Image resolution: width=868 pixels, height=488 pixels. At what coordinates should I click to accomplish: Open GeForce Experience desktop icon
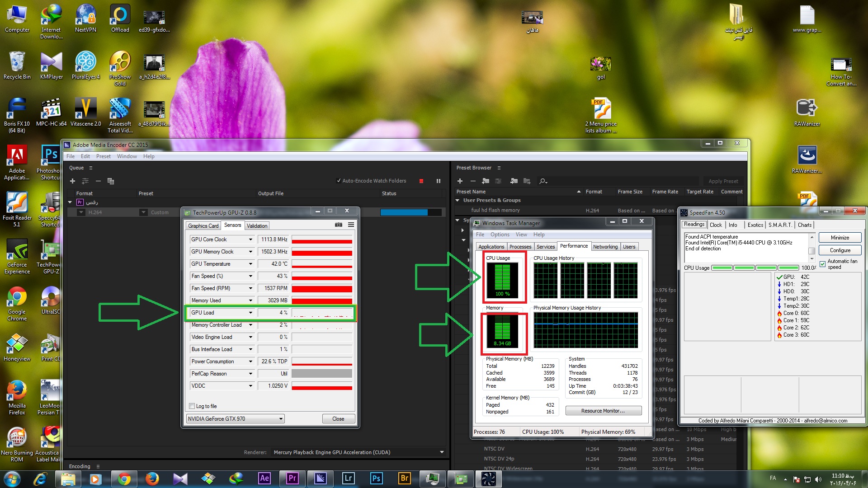point(17,257)
